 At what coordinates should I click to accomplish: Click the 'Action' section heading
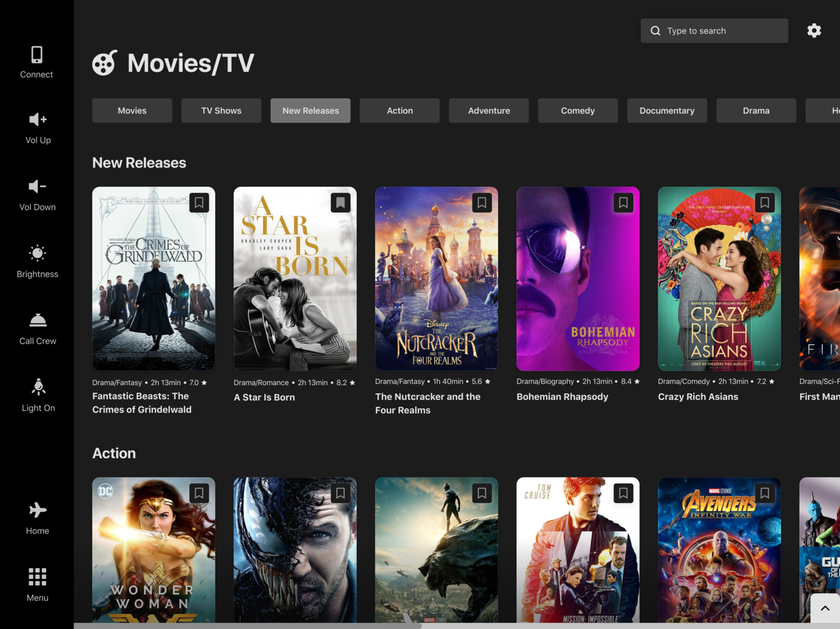point(114,453)
